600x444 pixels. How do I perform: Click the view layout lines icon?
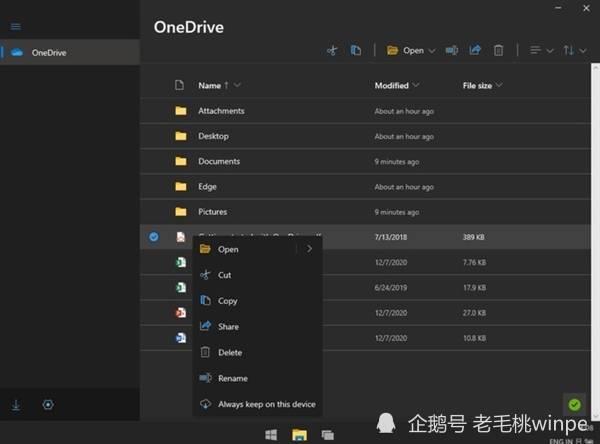536,50
